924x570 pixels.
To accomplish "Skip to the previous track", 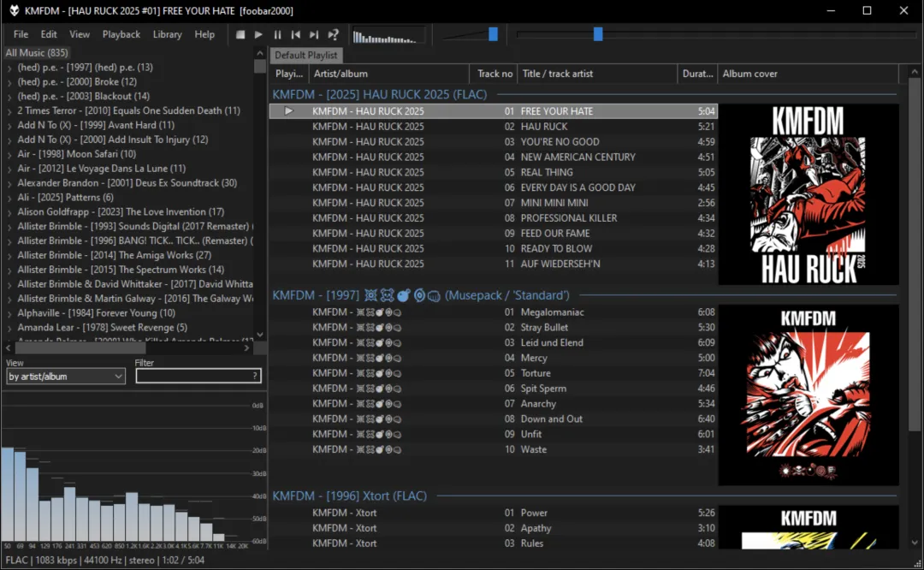I will pos(296,34).
